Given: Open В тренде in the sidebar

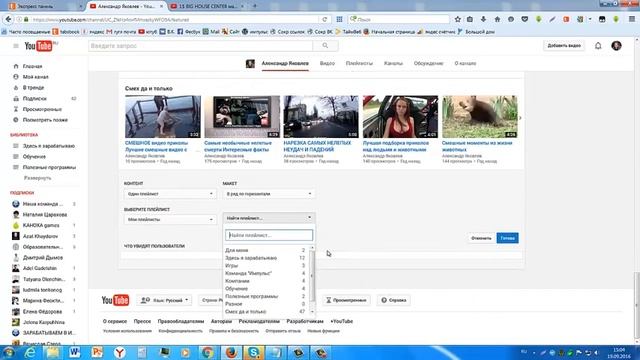Looking at the screenshot, I should [33, 88].
